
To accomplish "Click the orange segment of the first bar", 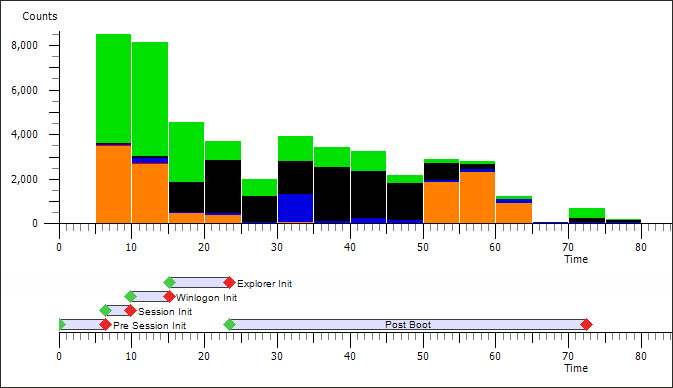I will click(x=113, y=184).
